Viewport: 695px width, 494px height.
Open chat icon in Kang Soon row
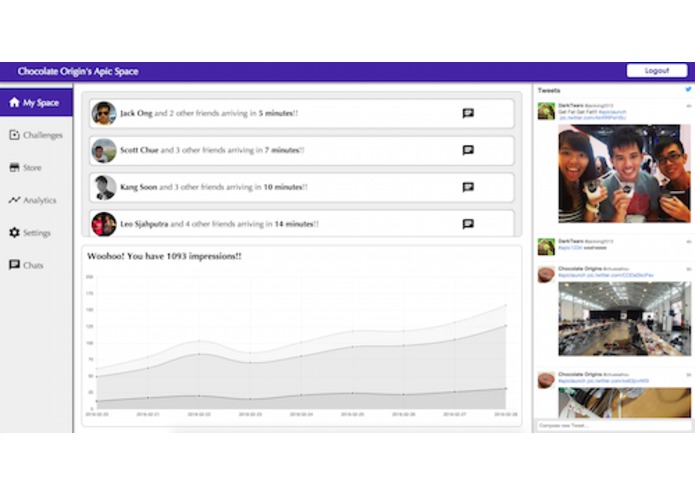(x=468, y=187)
